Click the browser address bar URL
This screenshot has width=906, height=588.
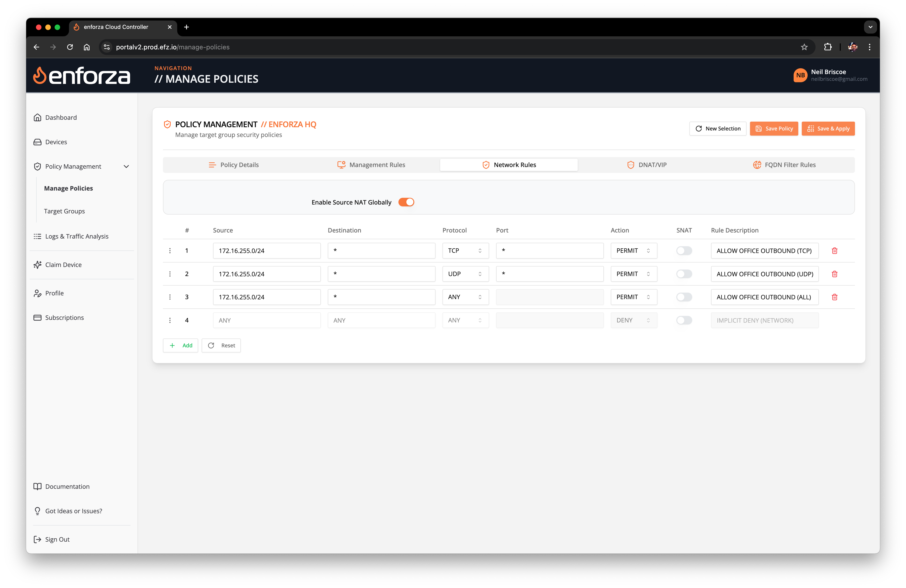click(173, 47)
